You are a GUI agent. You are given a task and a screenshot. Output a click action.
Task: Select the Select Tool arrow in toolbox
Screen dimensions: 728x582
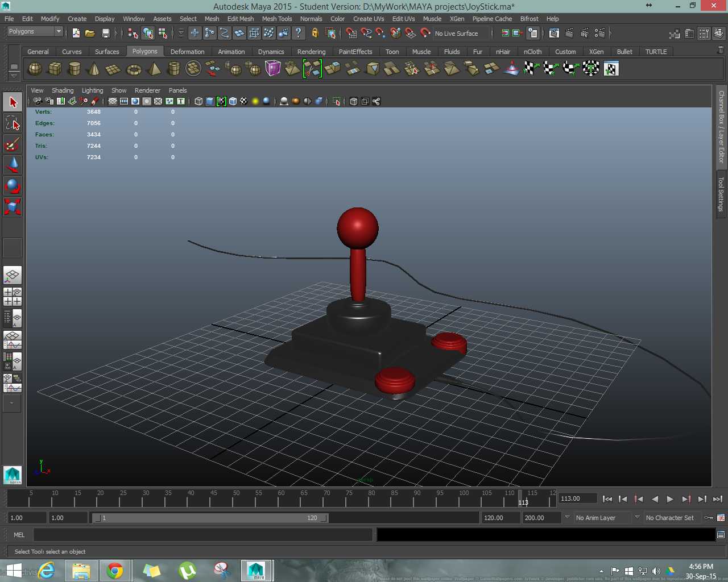(x=13, y=102)
